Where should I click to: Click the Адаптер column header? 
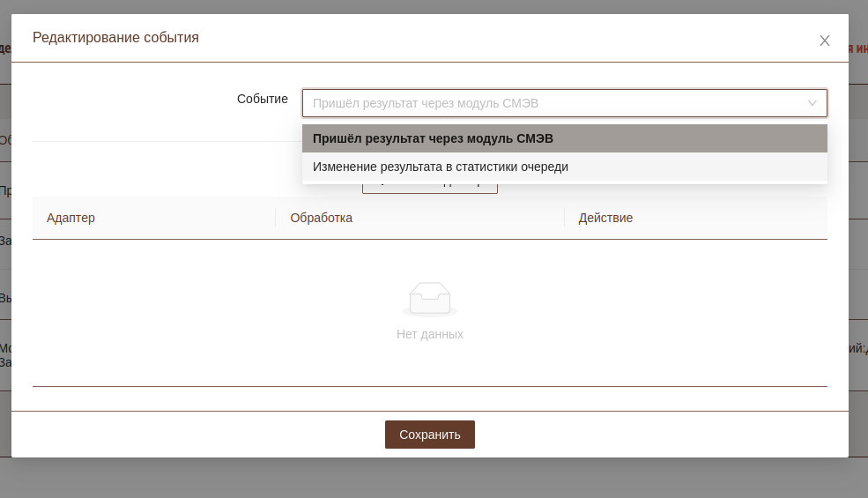[70, 218]
